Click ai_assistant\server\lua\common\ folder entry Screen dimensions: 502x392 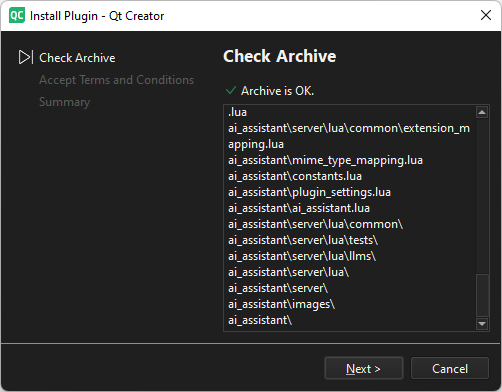point(315,224)
